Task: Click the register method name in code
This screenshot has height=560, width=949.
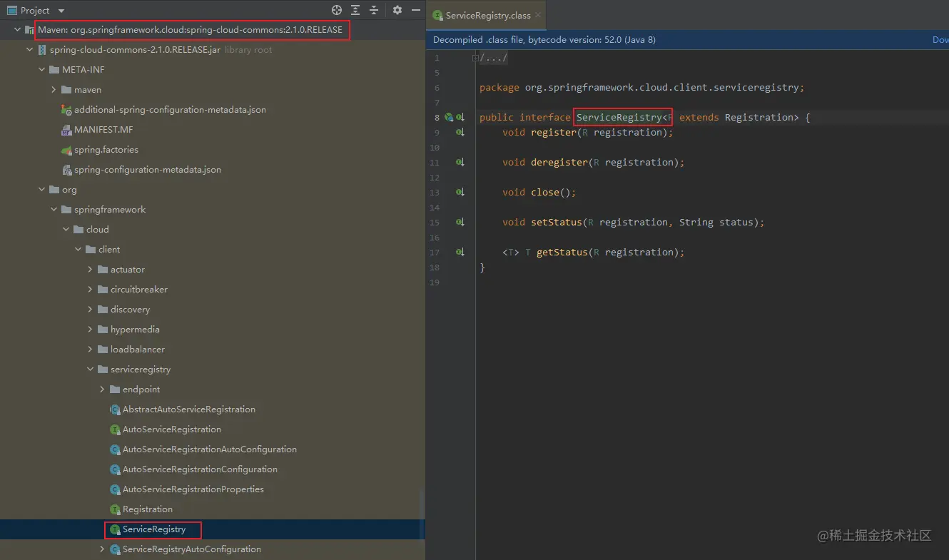Action: (x=554, y=132)
